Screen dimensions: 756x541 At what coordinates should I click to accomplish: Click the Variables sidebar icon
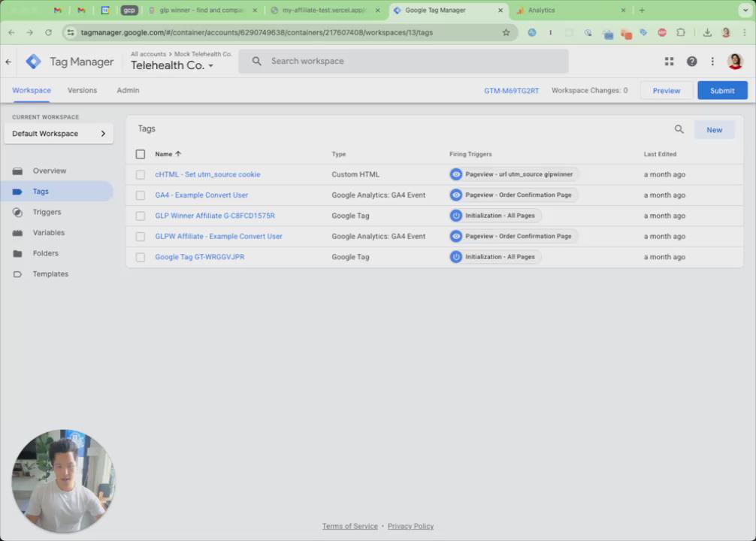(17, 233)
